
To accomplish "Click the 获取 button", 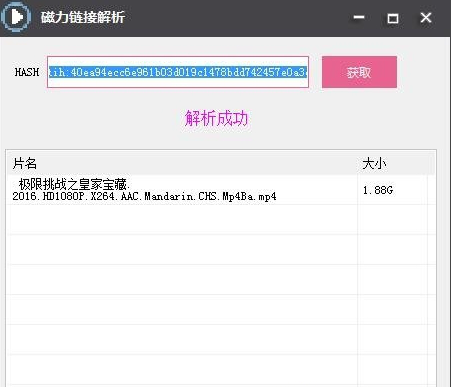I will point(359,72).
